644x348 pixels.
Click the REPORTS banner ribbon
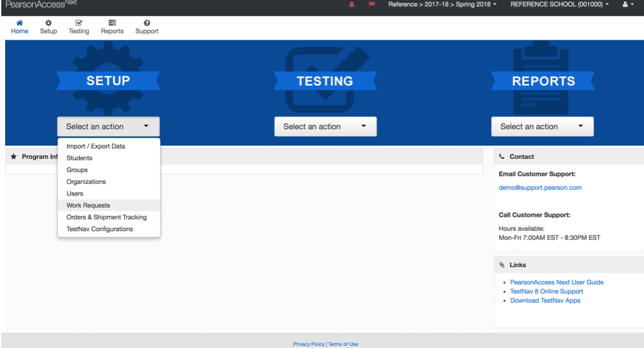[x=543, y=81]
